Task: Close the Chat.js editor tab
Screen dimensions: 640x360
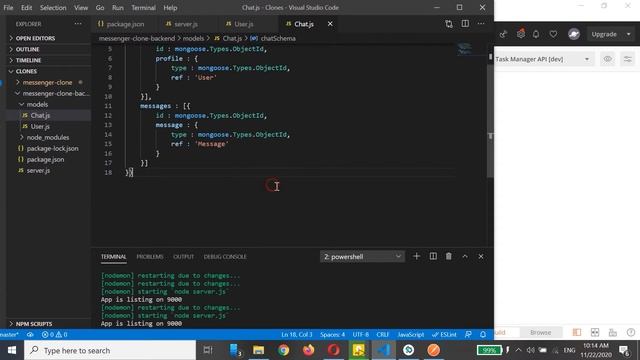Action: [330, 24]
